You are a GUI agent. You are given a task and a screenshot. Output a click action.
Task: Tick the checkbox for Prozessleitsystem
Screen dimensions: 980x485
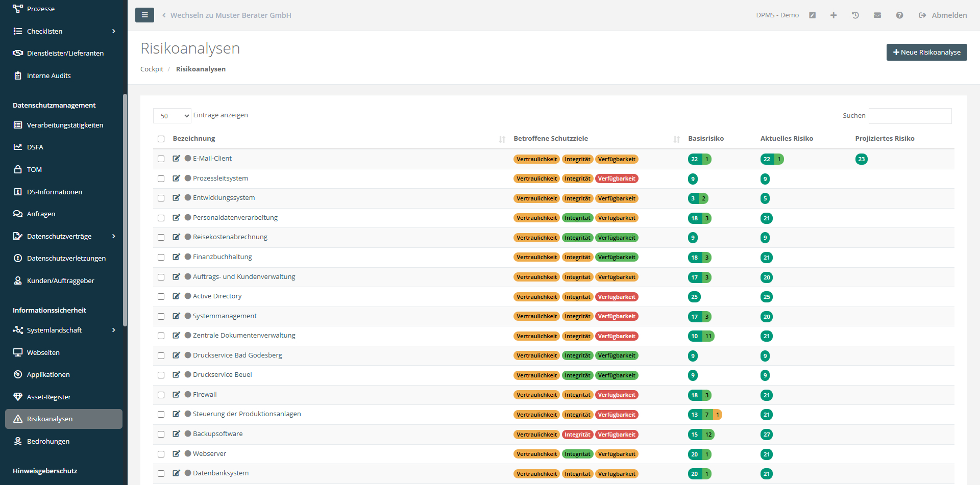point(161,178)
